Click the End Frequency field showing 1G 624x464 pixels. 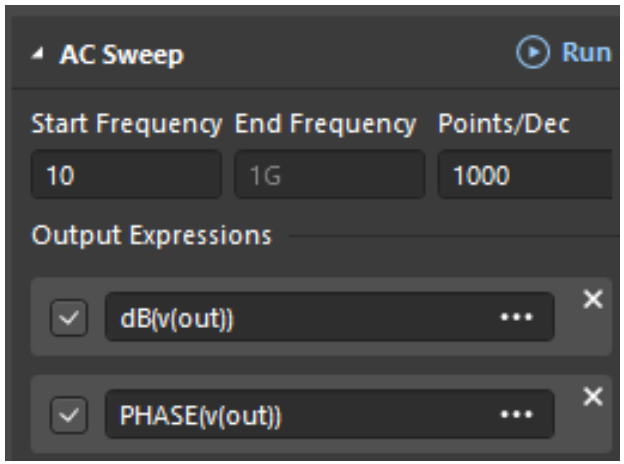[x=329, y=177]
